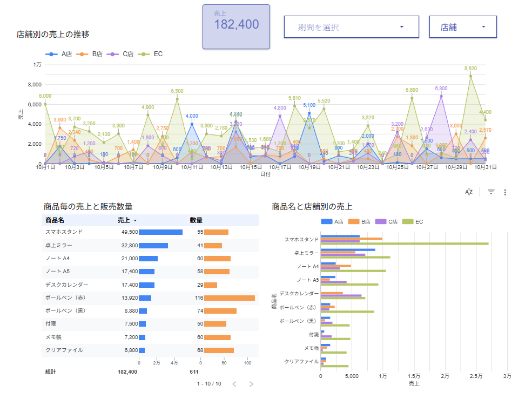Click the 売上 182,400 scorecard
This screenshot has width=532, height=399.
click(236, 27)
